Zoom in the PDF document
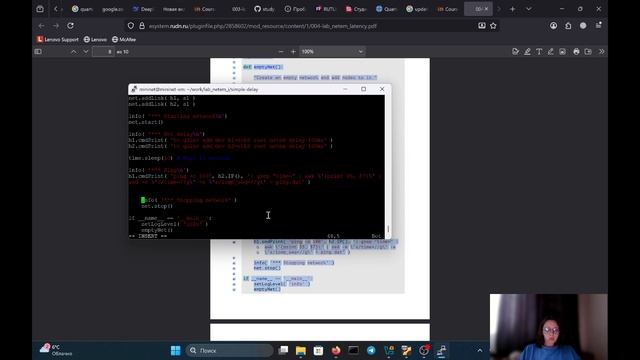640x360 pixels. click(293, 52)
